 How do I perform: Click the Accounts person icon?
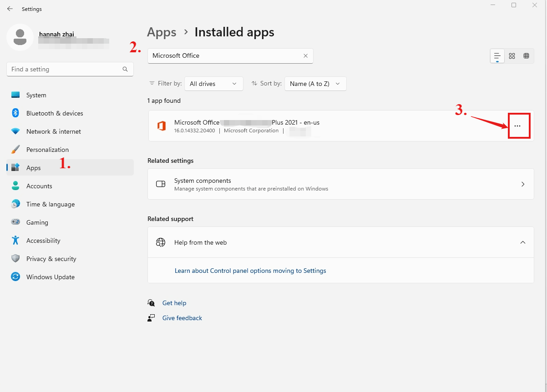point(15,186)
